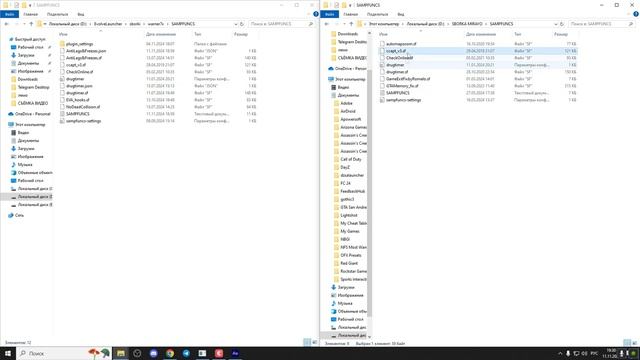Select Этот компьютер in right window breadcrumb

(x=384, y=24)
